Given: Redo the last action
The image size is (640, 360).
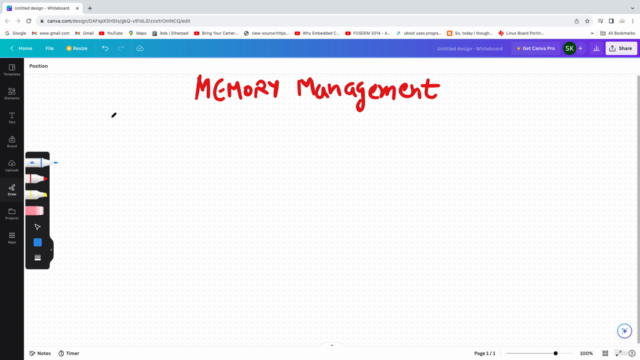Looking at the screenshot, I should coord(121,48).
